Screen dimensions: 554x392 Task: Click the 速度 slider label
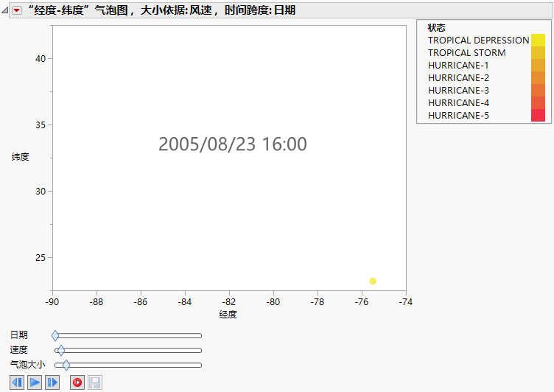[18, 350]
